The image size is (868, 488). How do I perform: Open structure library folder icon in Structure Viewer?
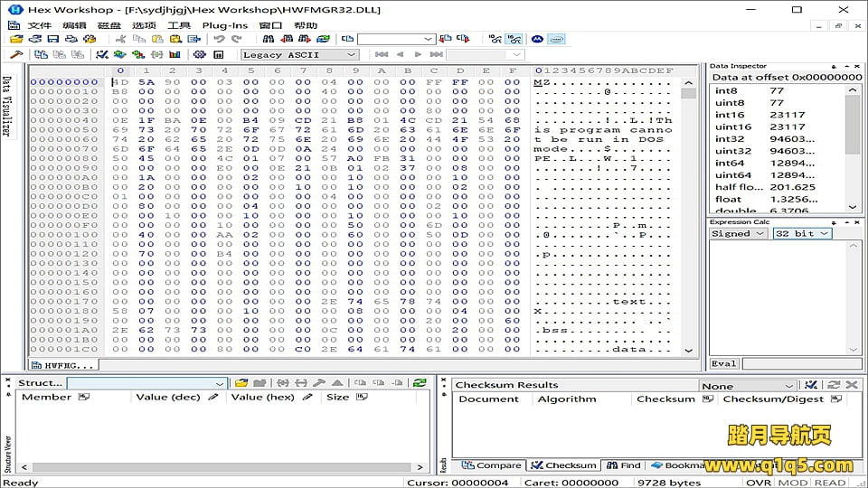click(241, 383)
